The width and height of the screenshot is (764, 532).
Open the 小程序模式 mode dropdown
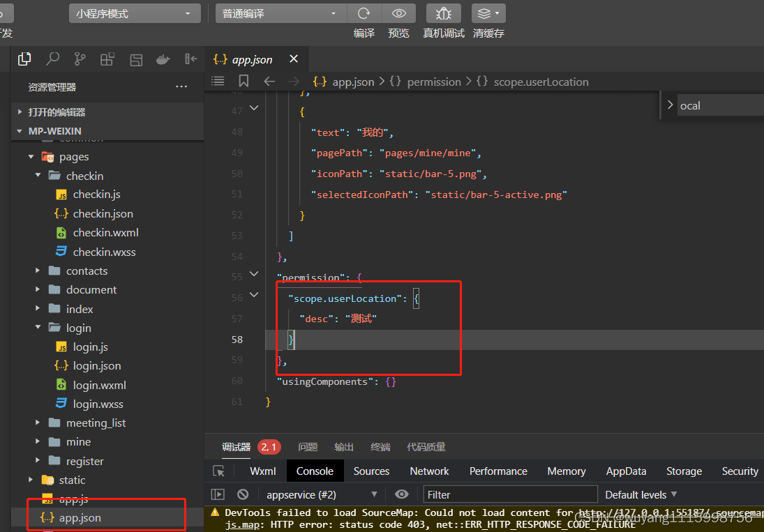tap(134, 13)
